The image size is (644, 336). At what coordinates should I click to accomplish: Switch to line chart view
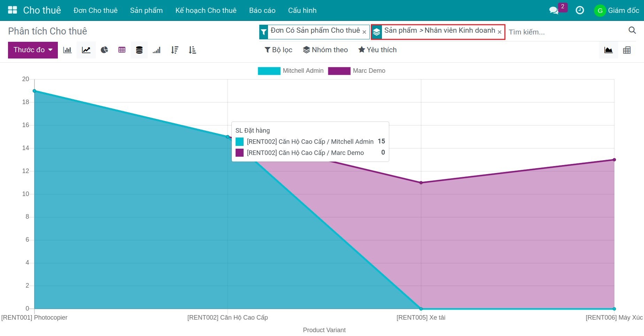point(86,50)
